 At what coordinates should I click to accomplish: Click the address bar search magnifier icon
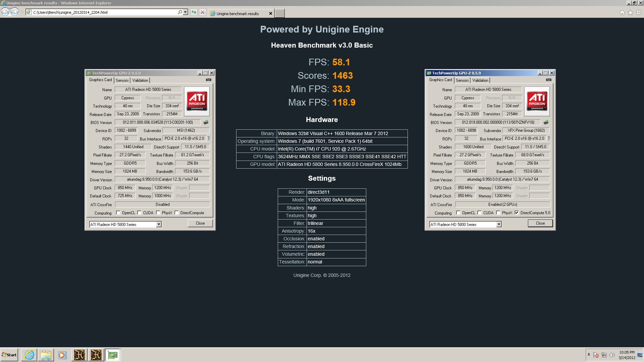tap(180, 12)
